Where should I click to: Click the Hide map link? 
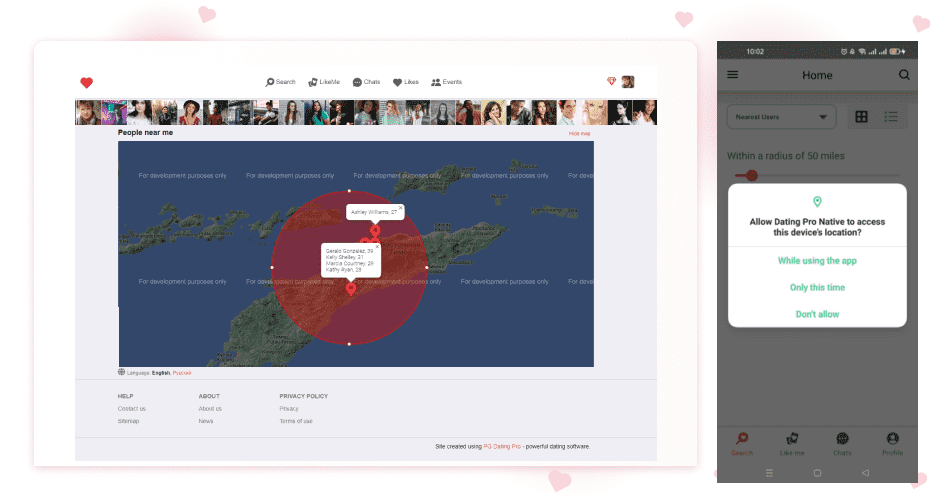[579, 134]
